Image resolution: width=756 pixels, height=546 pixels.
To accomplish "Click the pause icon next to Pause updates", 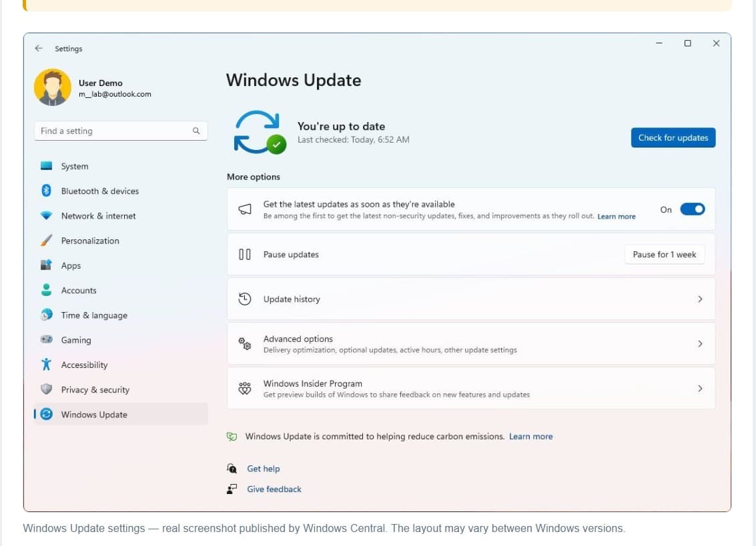I will coord(245,254).
